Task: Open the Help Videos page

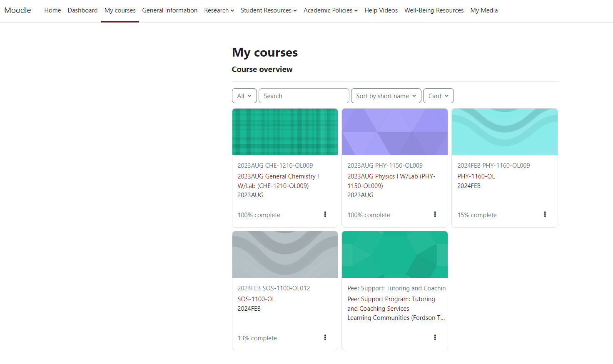Action: click(381, 10)
